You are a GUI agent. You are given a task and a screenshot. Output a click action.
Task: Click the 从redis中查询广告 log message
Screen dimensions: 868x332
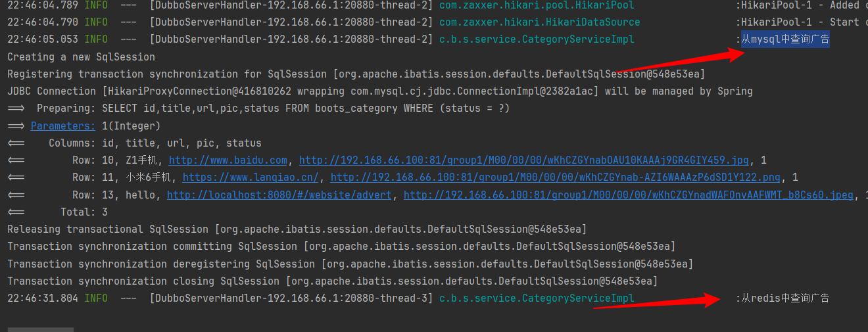click(785, 298)
